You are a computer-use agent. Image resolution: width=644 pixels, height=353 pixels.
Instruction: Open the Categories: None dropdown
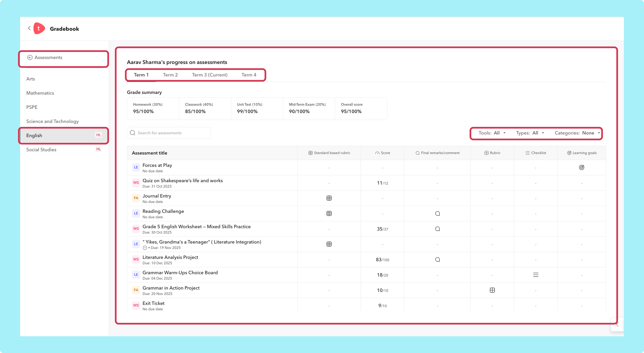[x=578, y=133]
